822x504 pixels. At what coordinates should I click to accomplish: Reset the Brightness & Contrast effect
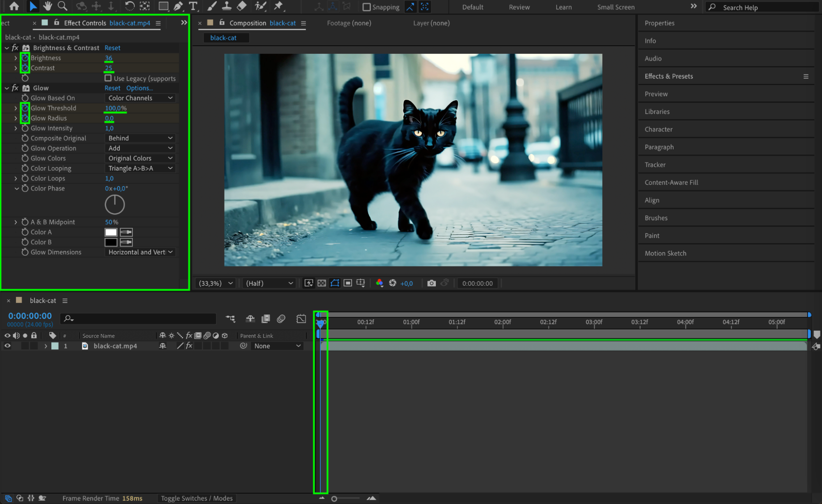(112, 48)
